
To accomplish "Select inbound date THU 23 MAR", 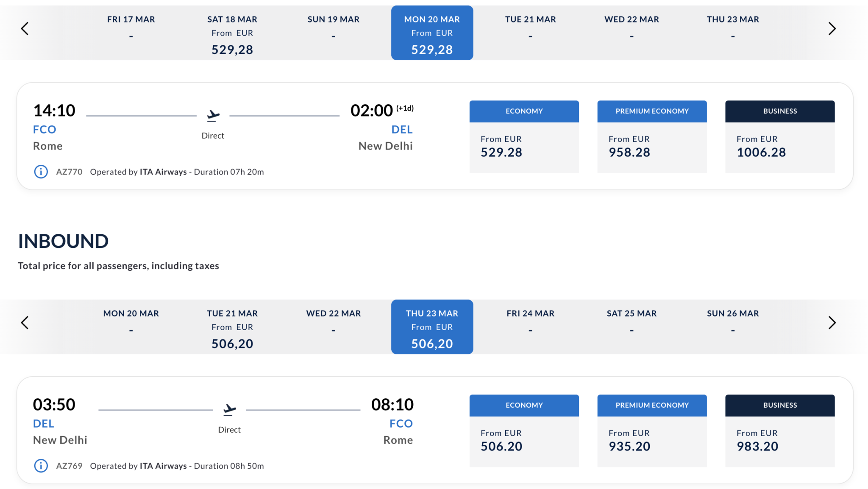I will click(x=432, y=327).
